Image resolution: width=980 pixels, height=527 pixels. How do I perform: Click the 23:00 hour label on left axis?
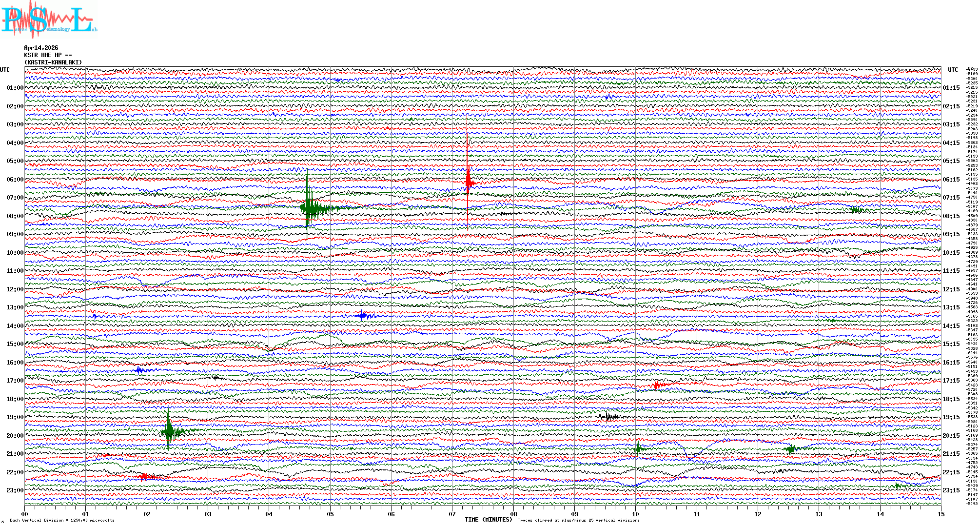[x=15, y=490]
